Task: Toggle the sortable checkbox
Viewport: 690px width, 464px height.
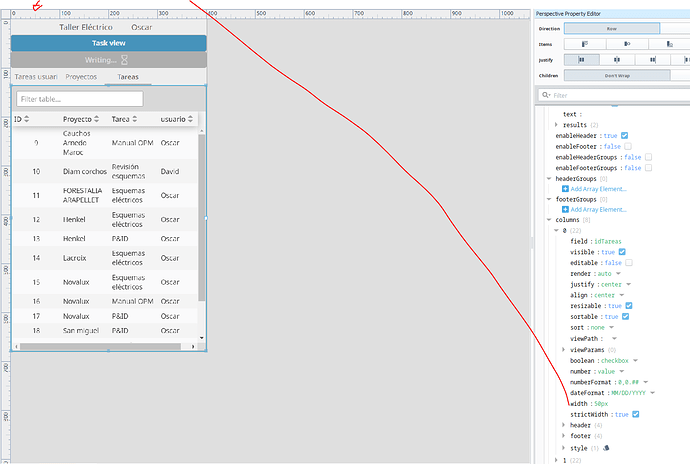Action: [x=625, y=317]
